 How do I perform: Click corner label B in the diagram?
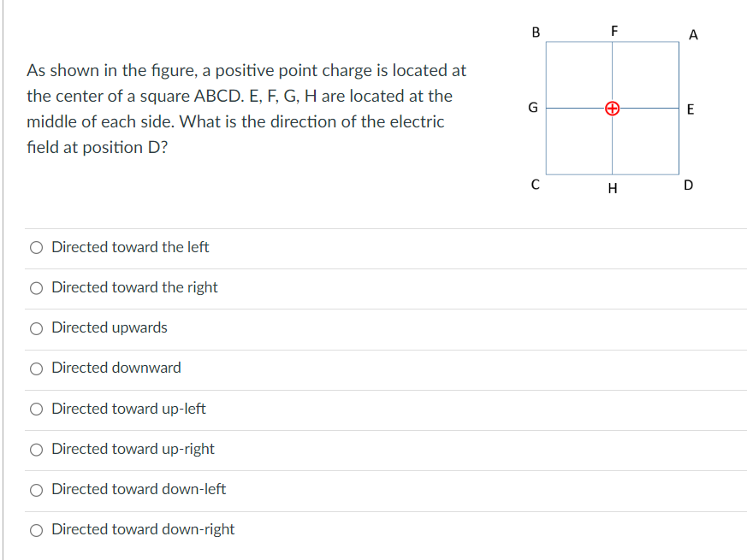point(534,32)
